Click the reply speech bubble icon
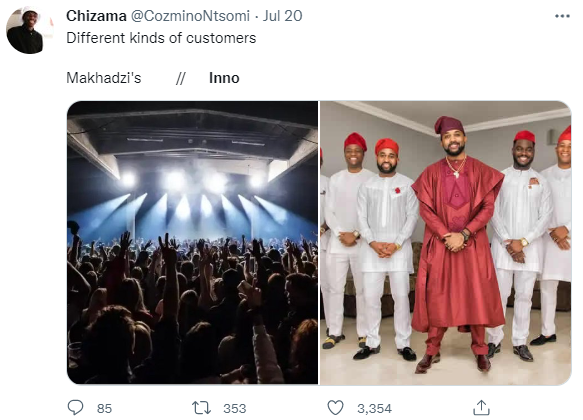Image resolution: width=583 pixels, height=420 pixels. click(x=75, y=408)
